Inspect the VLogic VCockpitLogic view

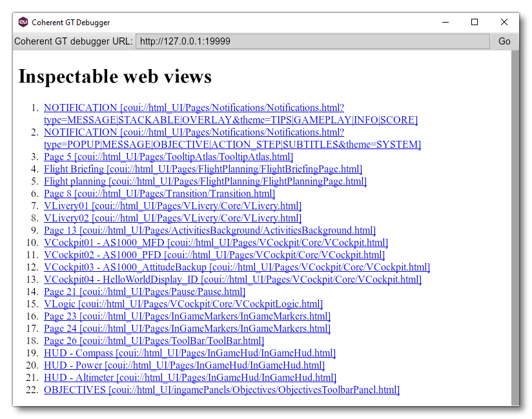tap(183, 303)
